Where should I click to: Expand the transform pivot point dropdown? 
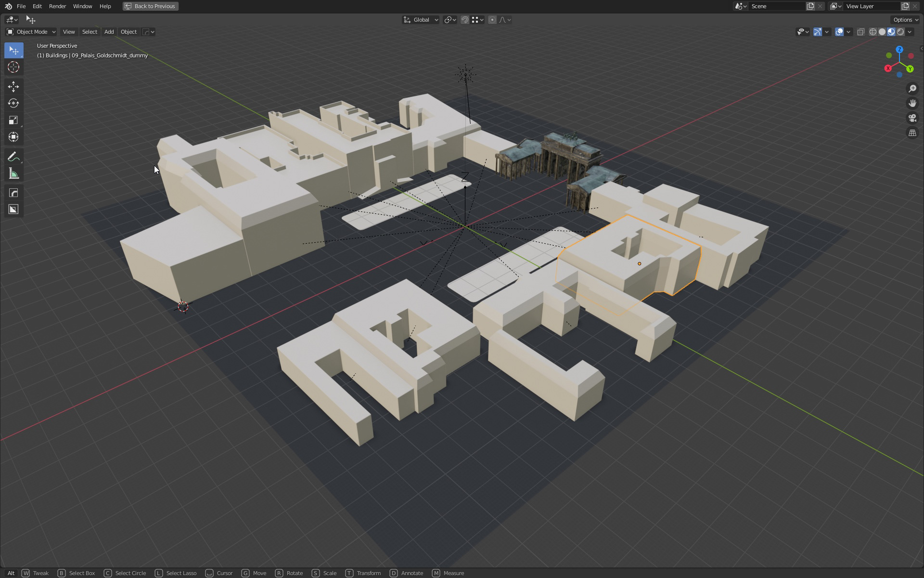[449, 20]
